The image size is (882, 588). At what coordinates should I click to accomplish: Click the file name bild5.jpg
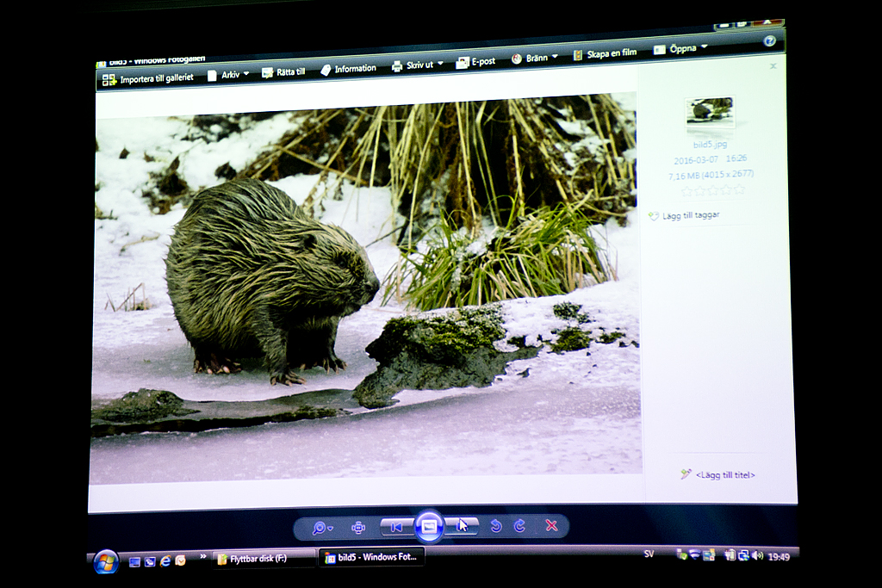pos(710,145)
